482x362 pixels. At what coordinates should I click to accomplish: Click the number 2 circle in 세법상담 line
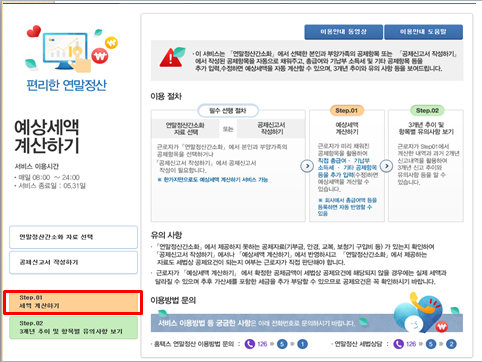451,344
